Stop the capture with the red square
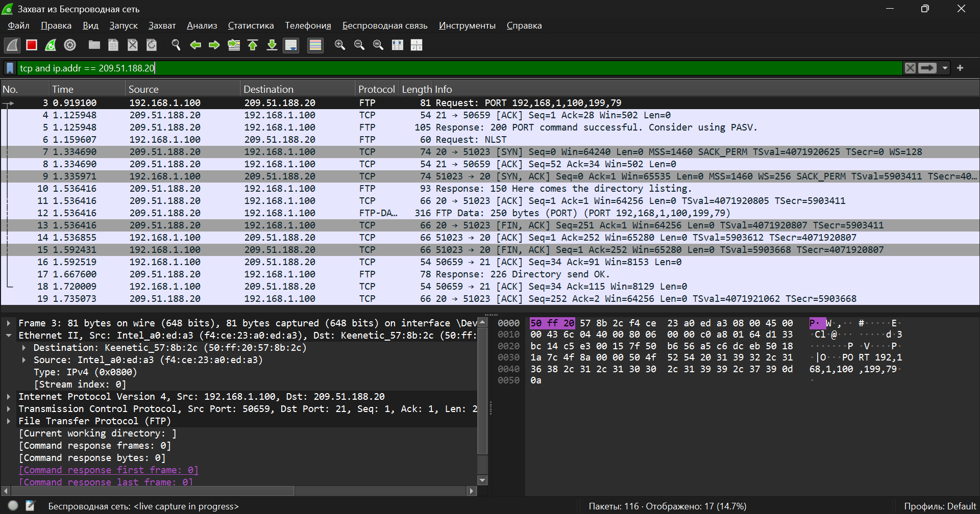Image resolution: width=980 pixels, height=514 pixels. click(x=32, y=45)
